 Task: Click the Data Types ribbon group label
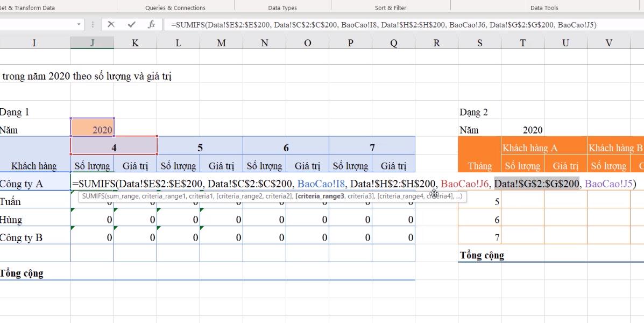point(283,8)
